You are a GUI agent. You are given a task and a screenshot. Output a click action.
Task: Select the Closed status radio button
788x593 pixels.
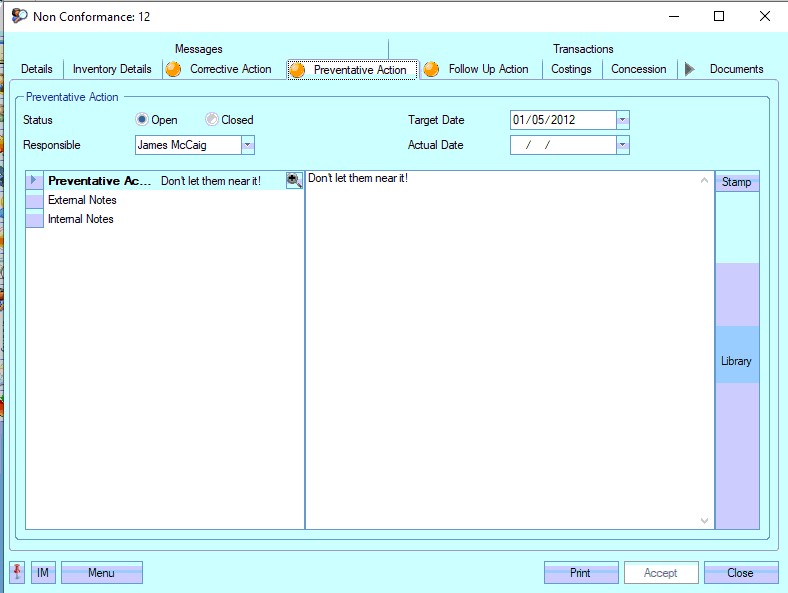[x=212, y=120]
